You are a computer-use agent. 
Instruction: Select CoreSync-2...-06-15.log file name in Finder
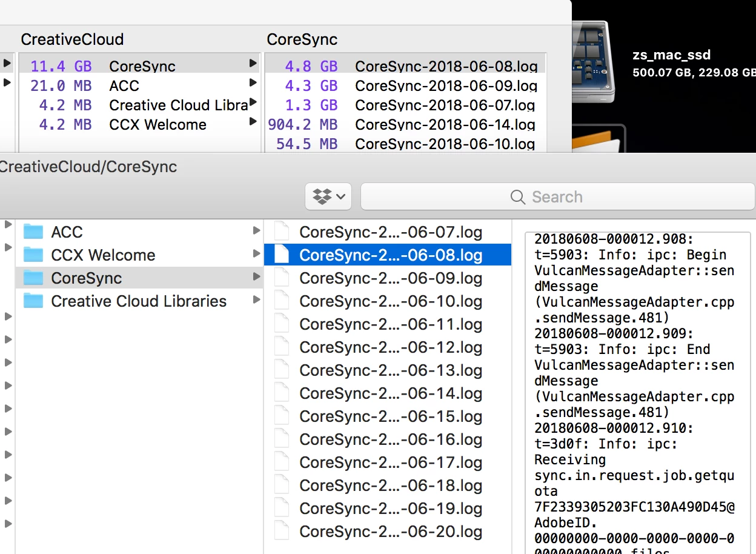pyautogui.click(x=391, y=416)
